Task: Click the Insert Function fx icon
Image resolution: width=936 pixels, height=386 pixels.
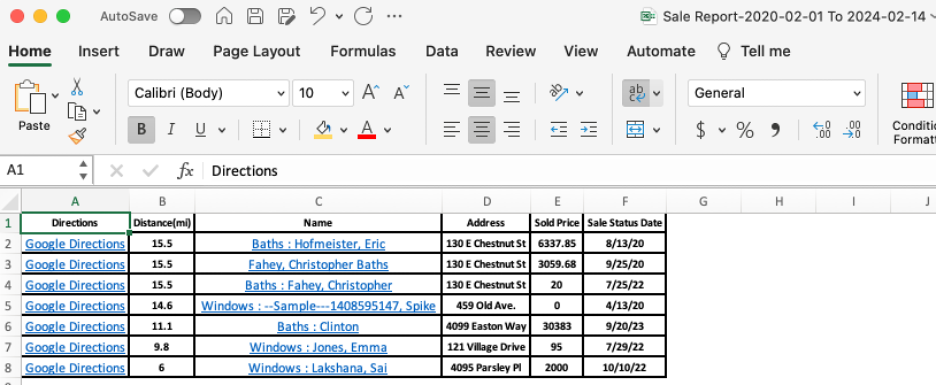Action: coord(185,171)
